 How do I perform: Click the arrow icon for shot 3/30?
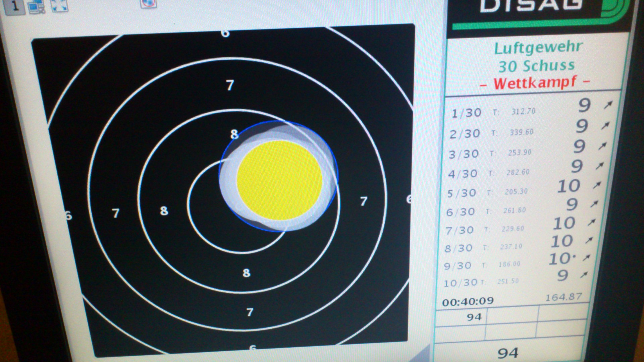(x=602, y=146)
